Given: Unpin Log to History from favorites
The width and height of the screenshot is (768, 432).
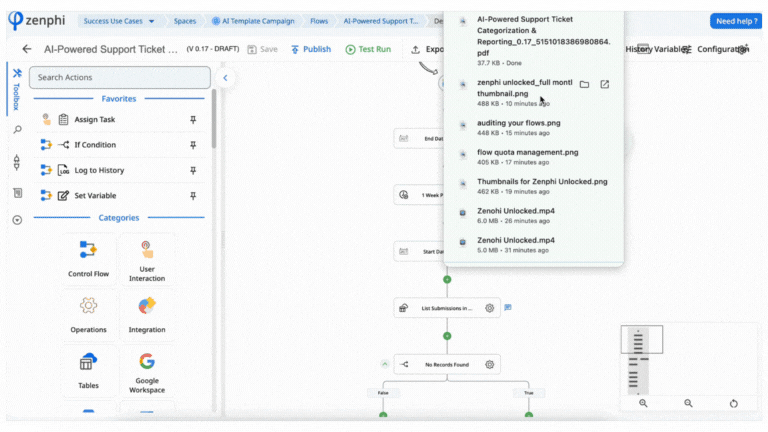Looking at the screenshot, I should click(193, 170).
